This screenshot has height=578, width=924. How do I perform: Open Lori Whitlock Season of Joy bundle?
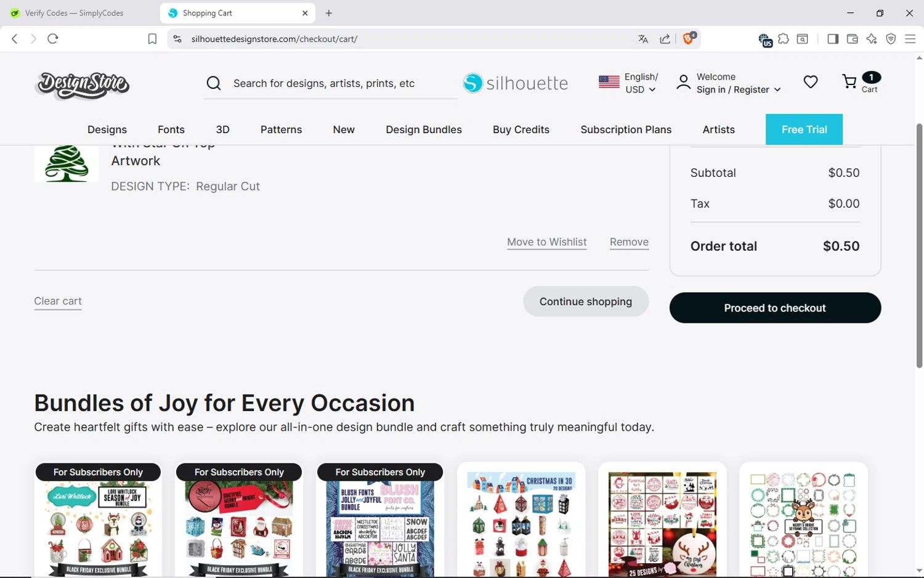tap(99, 521)
